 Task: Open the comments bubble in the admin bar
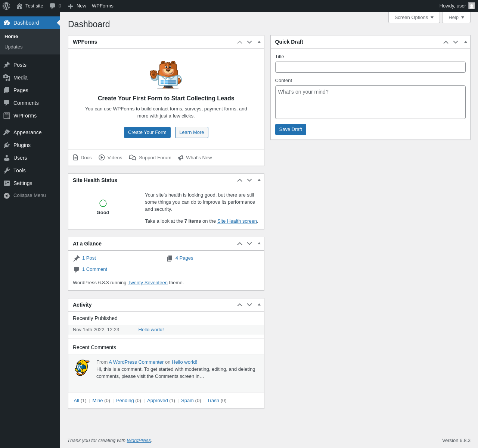point(52,6)
